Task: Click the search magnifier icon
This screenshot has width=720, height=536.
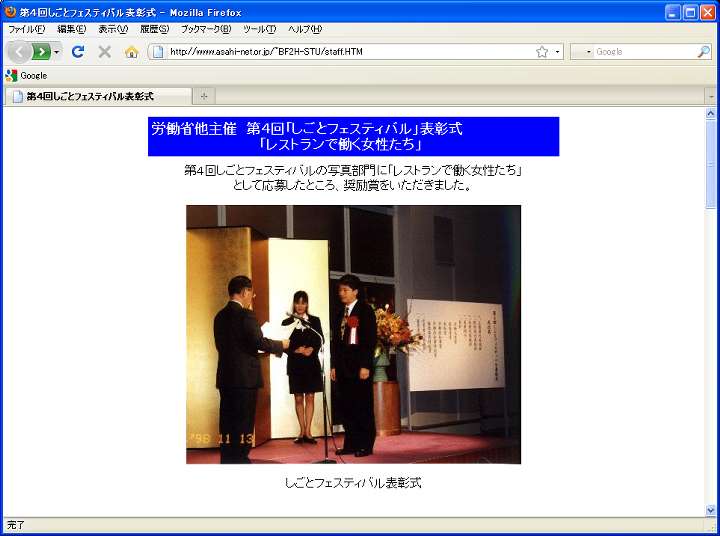Action: tap(703, 51)
